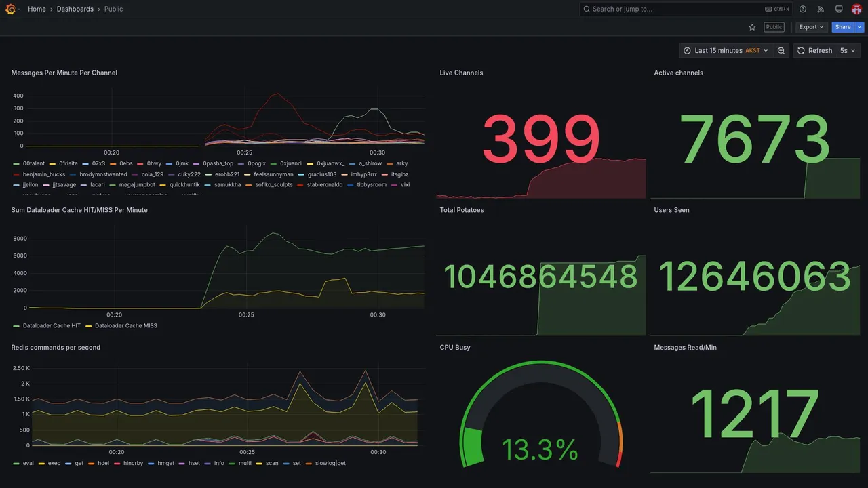Refresh the dashboard now
This screenshot has width=868, height=488.
click(814, 51)
